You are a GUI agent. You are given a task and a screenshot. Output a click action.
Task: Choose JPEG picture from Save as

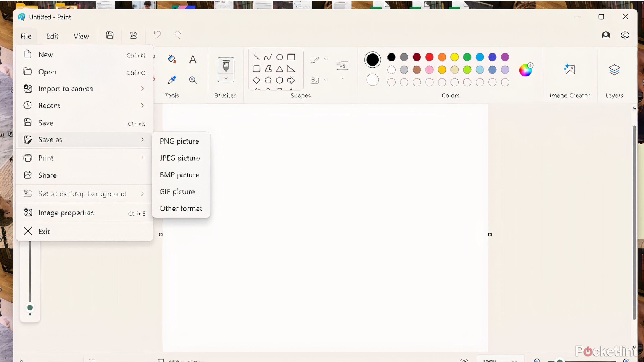point(180,158)
